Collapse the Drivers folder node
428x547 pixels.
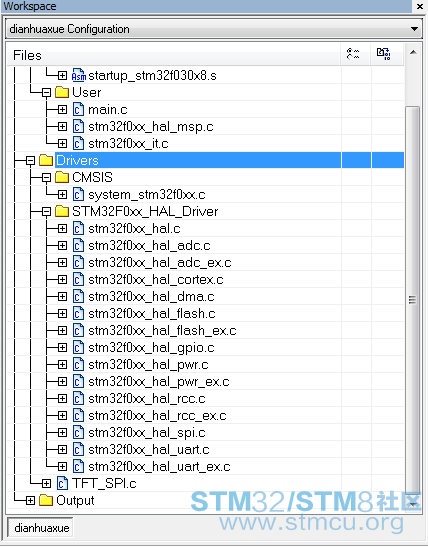coord(30,160)
